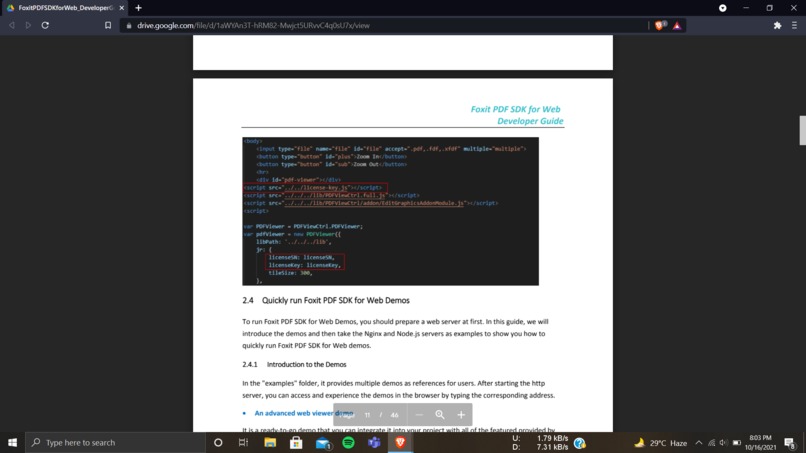Viewport: 806px width, 453px height.
Task: Click the Brave browser taskbar icon
Action: [x=400, y=442]
